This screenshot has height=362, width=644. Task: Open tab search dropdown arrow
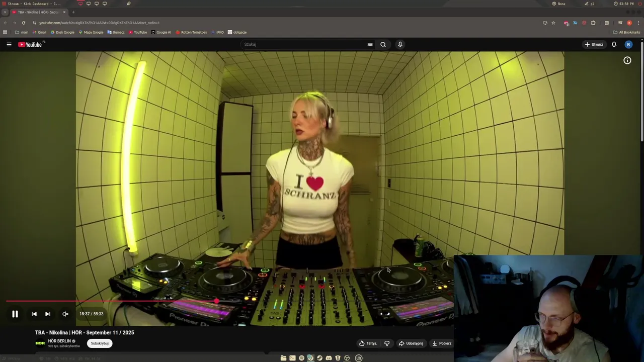(5, 12)
